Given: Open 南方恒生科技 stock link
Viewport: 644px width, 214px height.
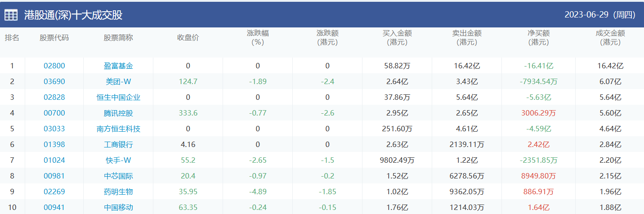Looking at the screenshot, I should click(118, 129).
